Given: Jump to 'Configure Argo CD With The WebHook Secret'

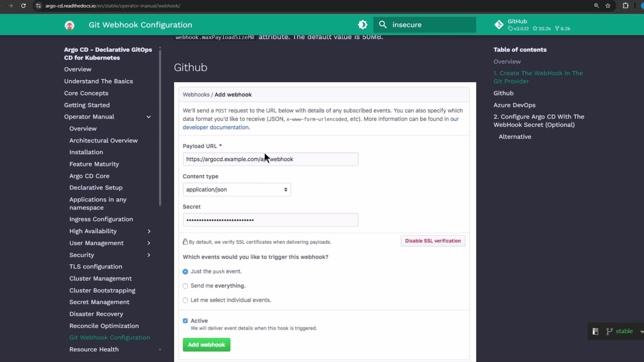Looking at the screenshot, I should pos(539,121).
